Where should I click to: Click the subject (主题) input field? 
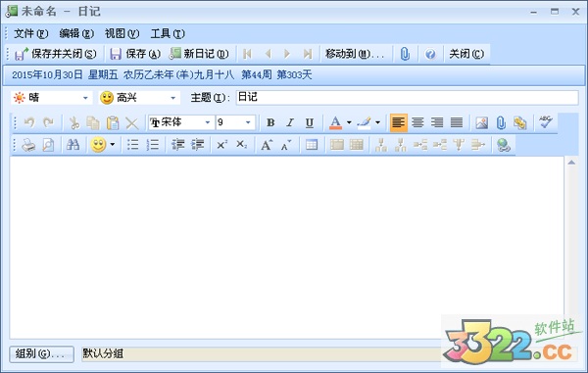pyautogui.click(x=408, y=97)
